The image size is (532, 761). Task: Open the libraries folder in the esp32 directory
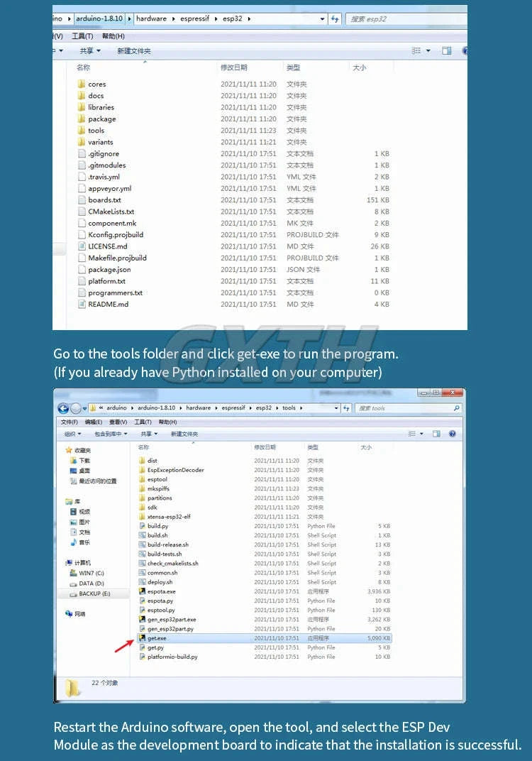[x=101, y=107]
